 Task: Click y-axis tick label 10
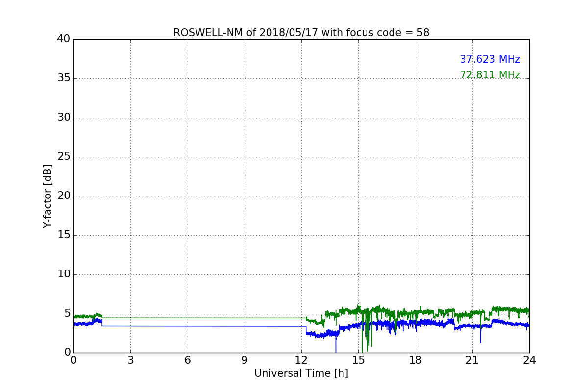64,274
